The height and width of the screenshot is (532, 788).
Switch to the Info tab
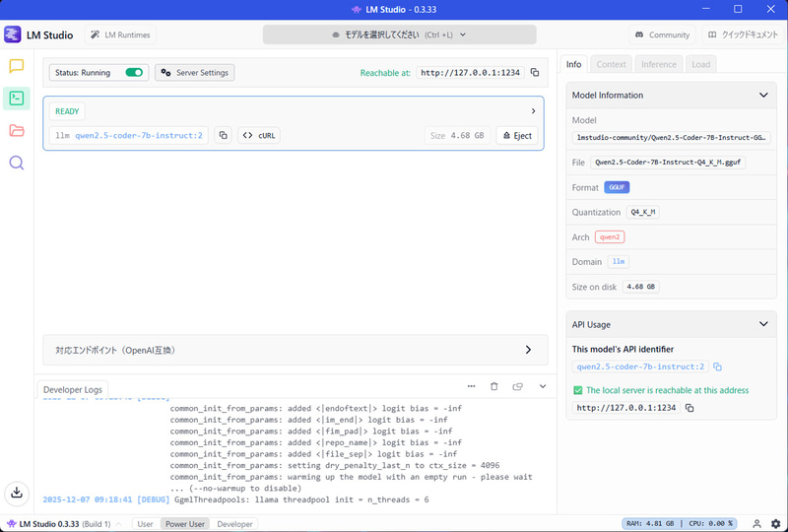pyautogui.click(x=573, y=64)
